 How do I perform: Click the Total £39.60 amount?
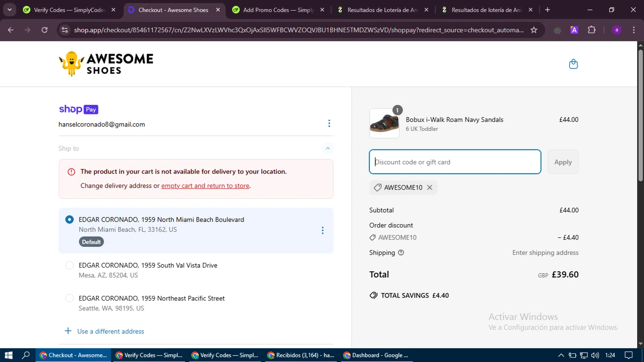pyautogui.click(x=565, y=274)
